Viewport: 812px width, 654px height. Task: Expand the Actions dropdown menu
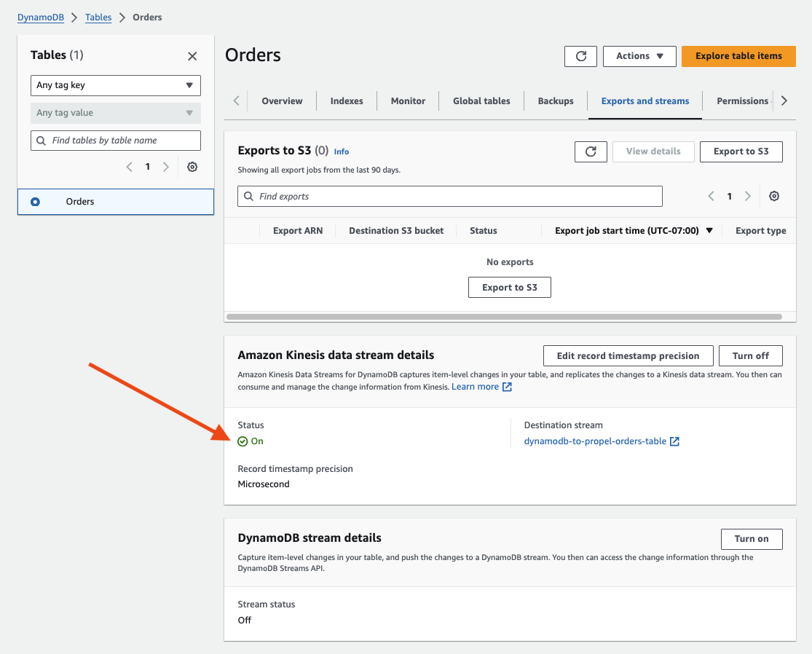click(x=639, y=56)
